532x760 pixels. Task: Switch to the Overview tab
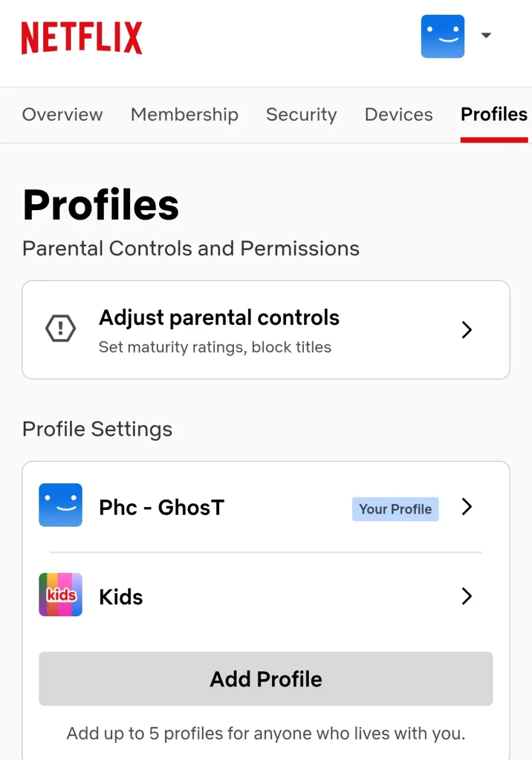62,115
